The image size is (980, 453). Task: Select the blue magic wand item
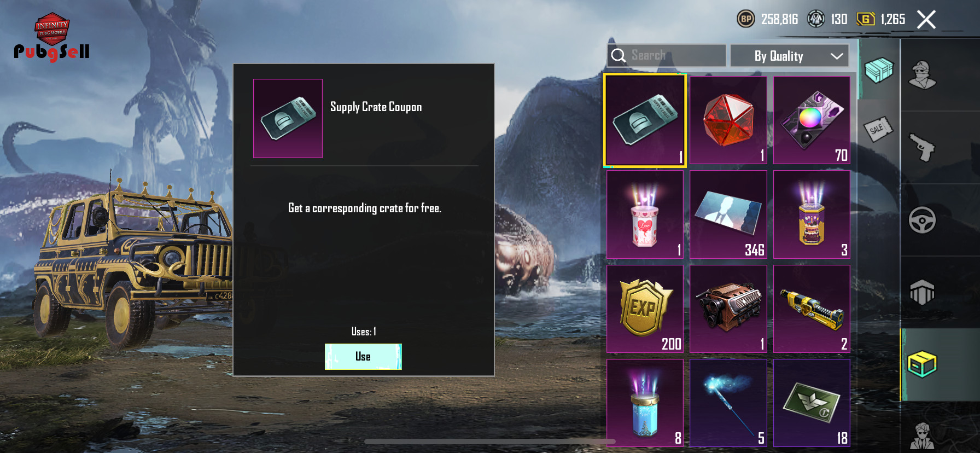728,403
